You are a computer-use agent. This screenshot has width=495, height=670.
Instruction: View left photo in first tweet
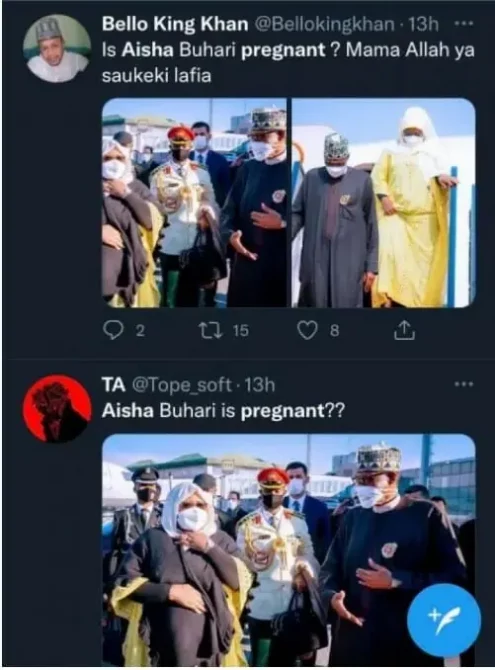(194, 203)
